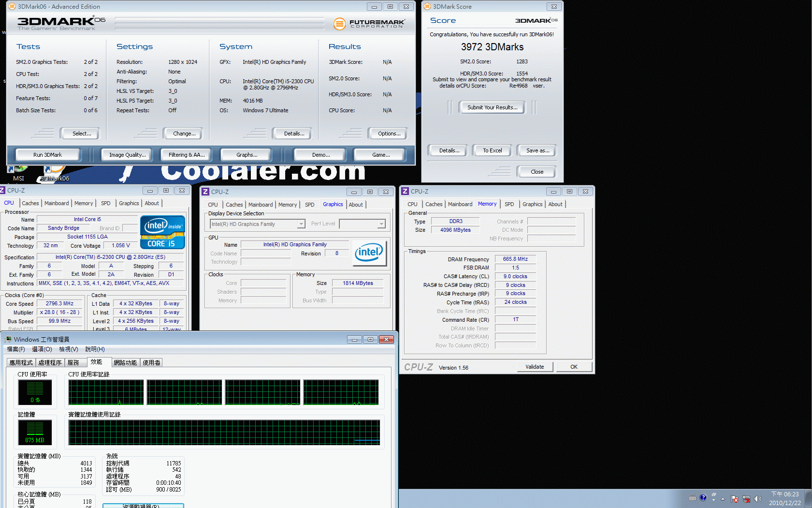Click the DRAM Frequency 665.8 MHz value
Viewport: 812px width, 508px height.
tap(515, 259)
